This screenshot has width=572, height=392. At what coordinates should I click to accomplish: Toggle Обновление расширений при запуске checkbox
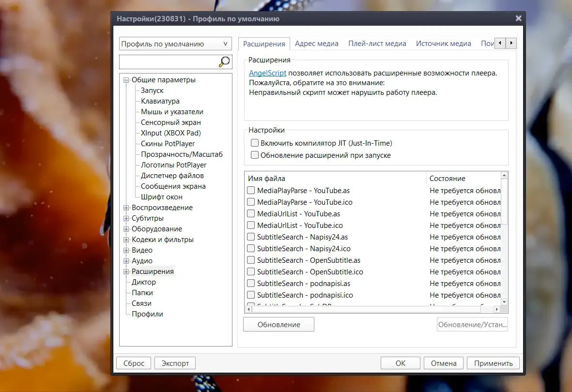[x=255, y=155]
